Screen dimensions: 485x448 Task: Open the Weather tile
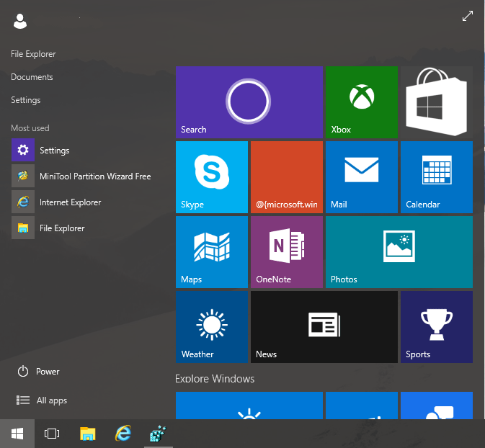click(x=212, y=327)
